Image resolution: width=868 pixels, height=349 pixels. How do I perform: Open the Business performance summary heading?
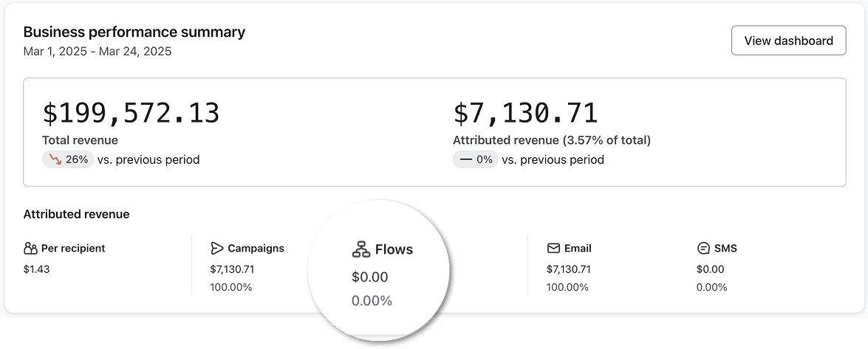pos(134,32)
